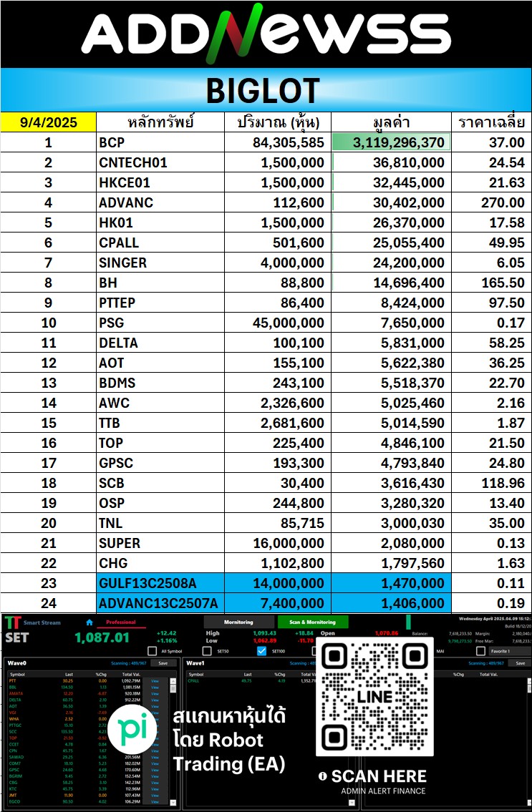The height and width of the screenshot is (812, 532).
Task: Click the Symbol column header in Wave0
Action: coord(18,674)
